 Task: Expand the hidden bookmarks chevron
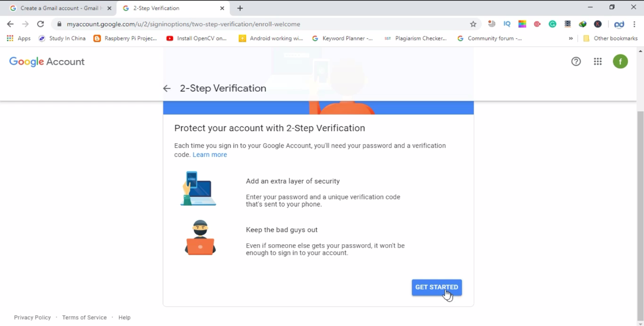pos(571,38)
